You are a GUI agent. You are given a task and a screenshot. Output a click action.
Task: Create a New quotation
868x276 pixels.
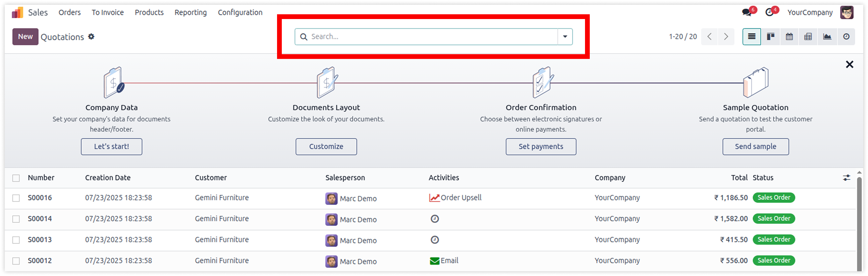tap(25, 36)
